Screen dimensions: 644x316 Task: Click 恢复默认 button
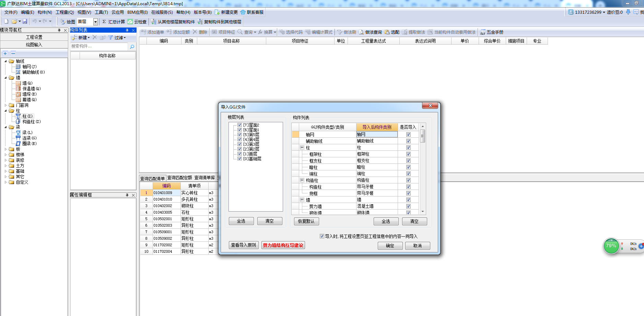tap(306, 222)
